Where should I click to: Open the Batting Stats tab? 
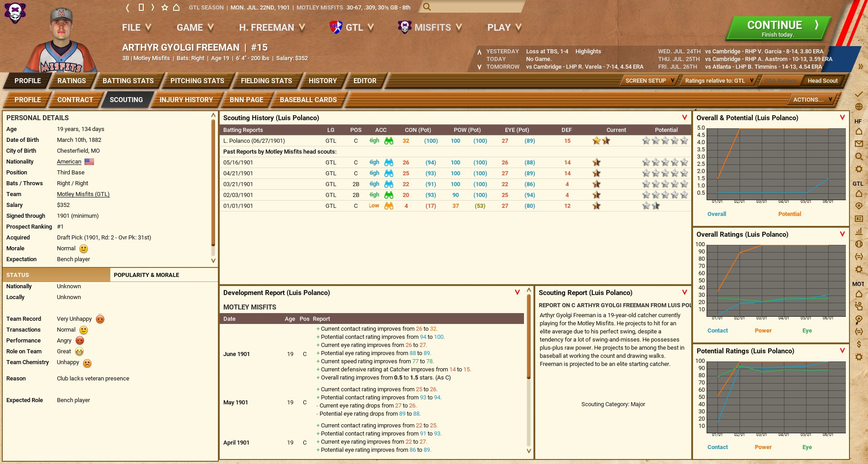click(128, 81)
